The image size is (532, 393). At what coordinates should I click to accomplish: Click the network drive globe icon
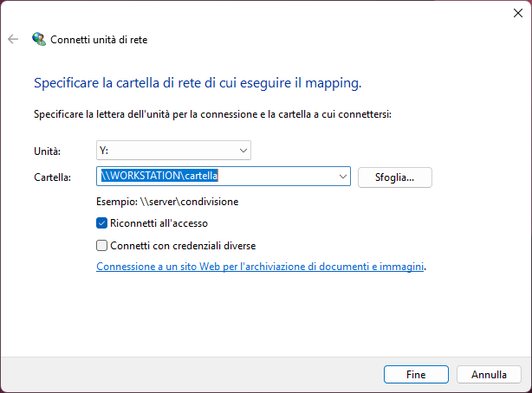pyautogui.click(x=39, y=39)
